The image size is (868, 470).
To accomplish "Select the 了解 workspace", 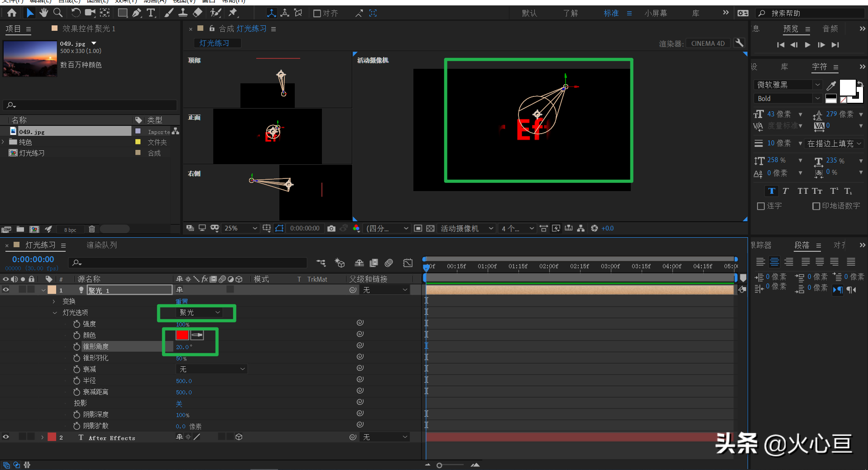I will click(571, 13).
